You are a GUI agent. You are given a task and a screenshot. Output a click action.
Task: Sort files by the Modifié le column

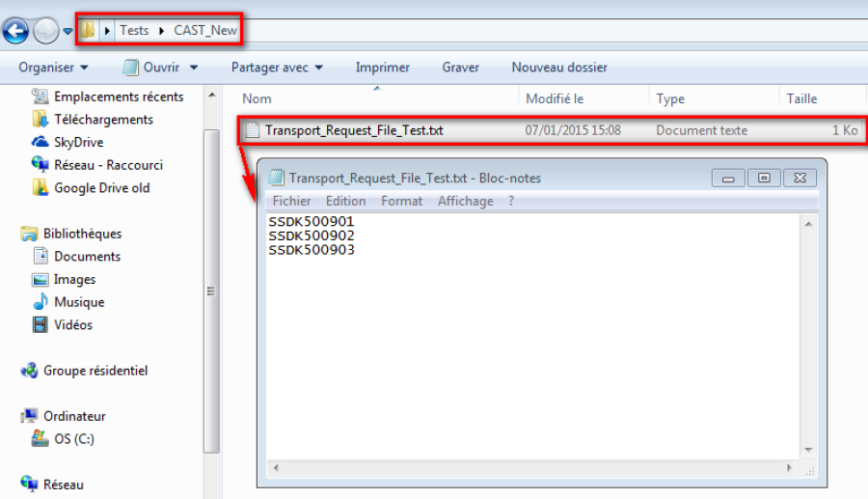pos(555,98)
